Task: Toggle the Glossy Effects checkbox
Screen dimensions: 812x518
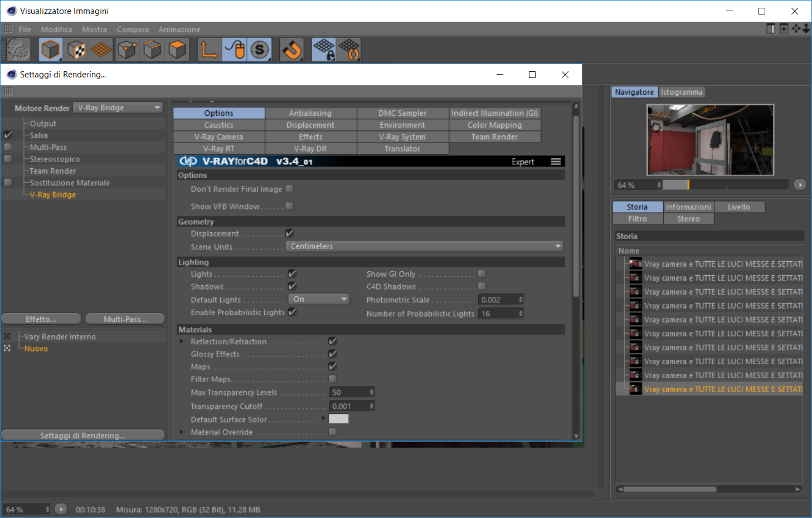Action: point(333,354)
